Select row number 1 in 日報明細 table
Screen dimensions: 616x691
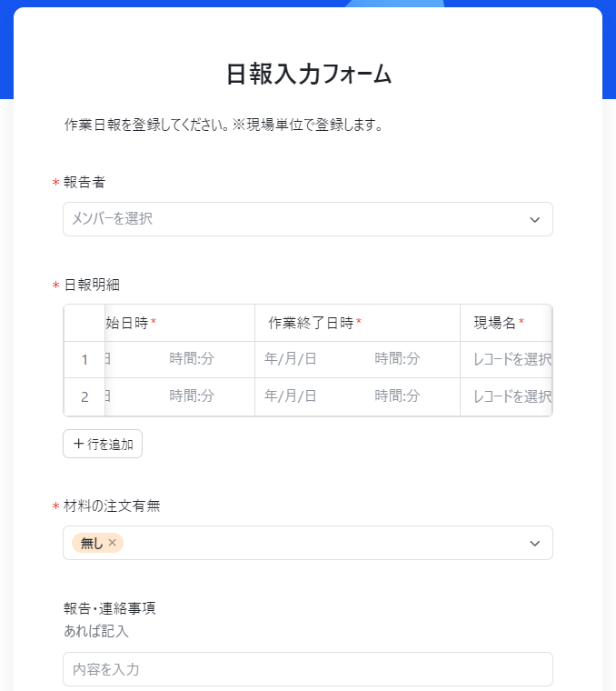point(84,359)
